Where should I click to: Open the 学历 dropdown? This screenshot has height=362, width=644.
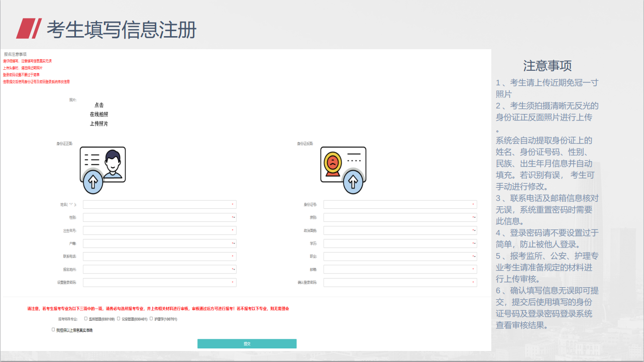[400, 244]
